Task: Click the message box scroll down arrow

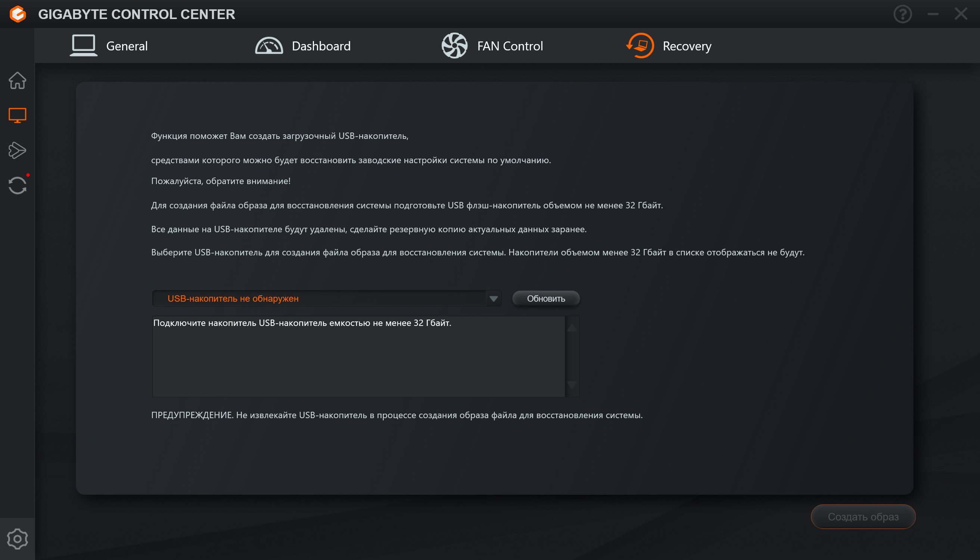Action: point(572,385)
